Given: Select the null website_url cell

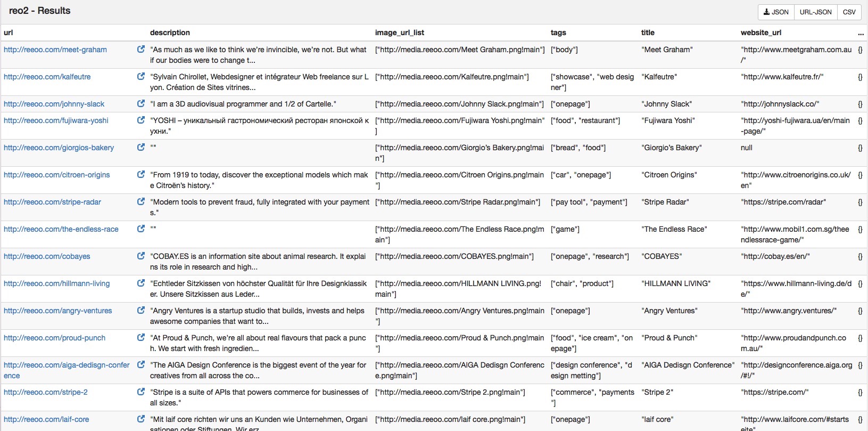Looking at the screenshot, I should click(x=747, y=148).
